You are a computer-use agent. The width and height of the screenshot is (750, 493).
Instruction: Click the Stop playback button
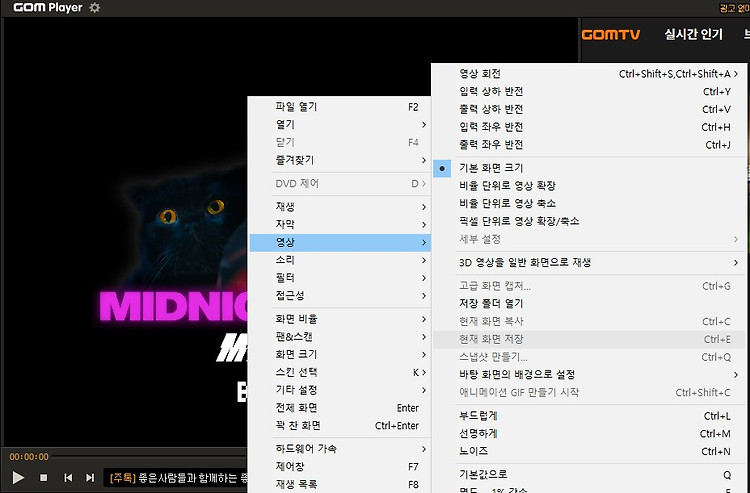(x=44, y=477)
